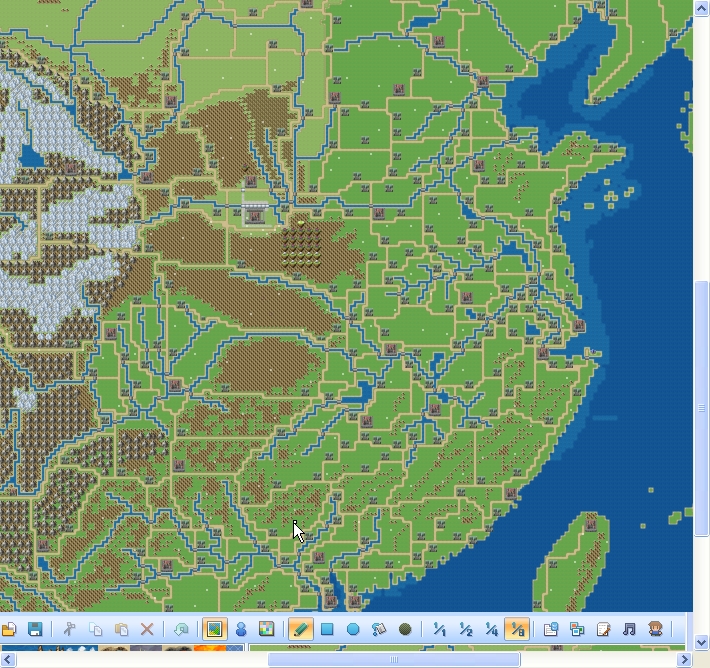The image size is (710, 668).
Task: Select the Rectangle drawing tool
Action: click(x=327, y=629)
